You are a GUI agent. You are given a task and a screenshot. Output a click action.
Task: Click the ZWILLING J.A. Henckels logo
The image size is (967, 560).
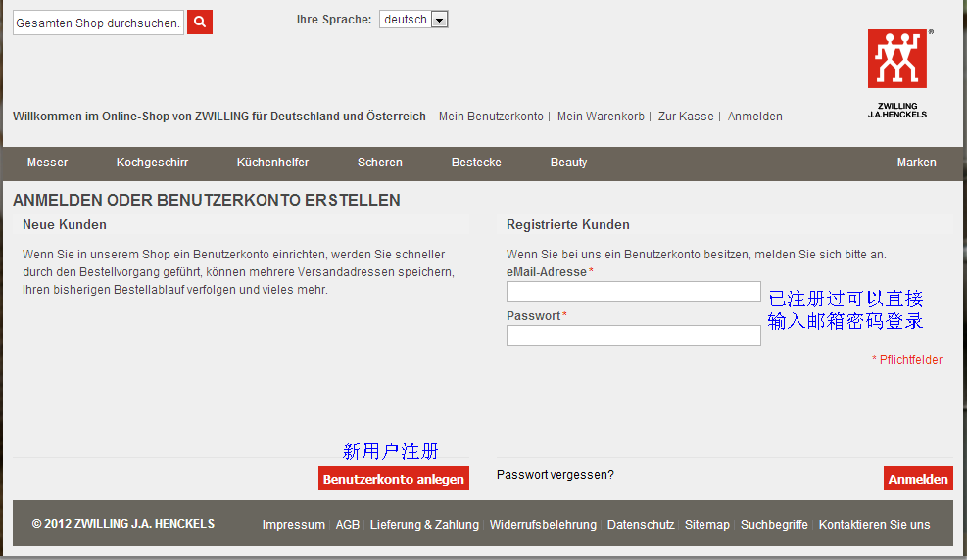896,72
